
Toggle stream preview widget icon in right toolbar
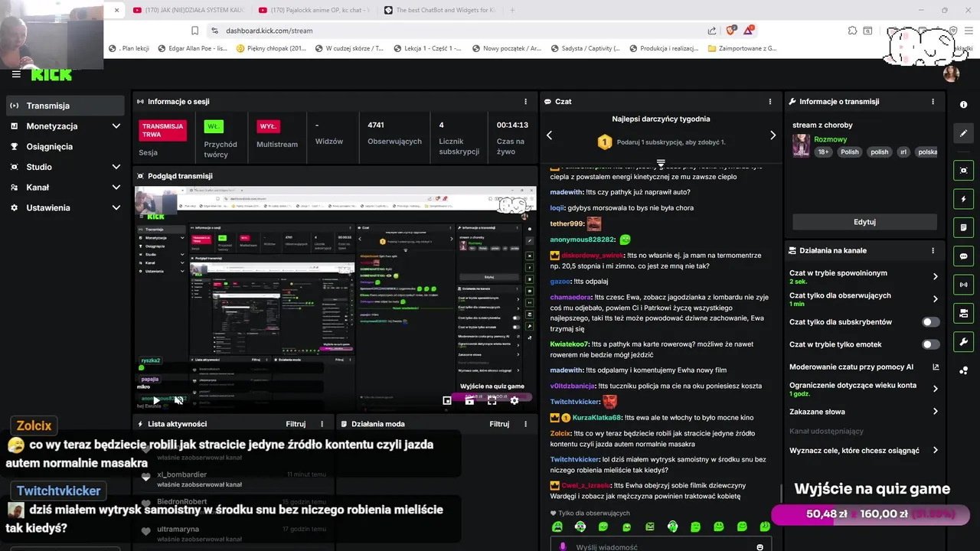pos(963,170)
